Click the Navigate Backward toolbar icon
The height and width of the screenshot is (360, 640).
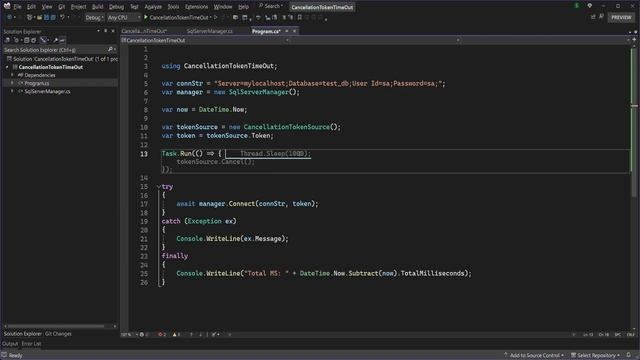[9, 18]
